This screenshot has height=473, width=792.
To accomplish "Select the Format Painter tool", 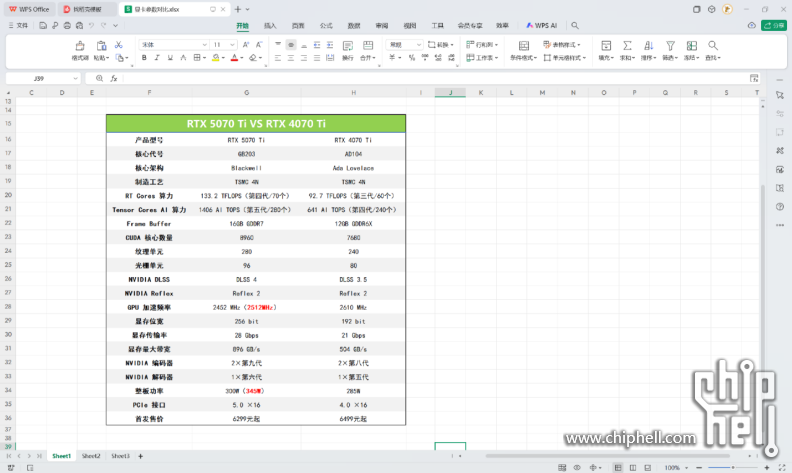I will pyautogui.click(x=80, y=50).
